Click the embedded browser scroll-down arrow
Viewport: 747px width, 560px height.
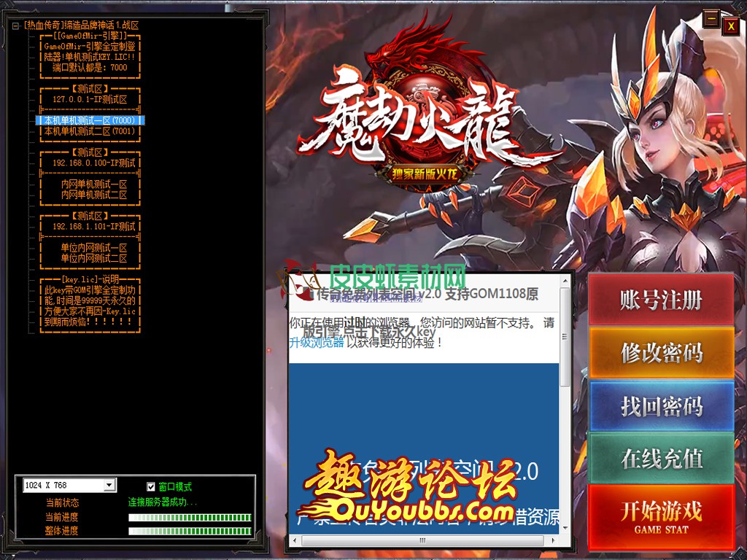coord(565,528)
